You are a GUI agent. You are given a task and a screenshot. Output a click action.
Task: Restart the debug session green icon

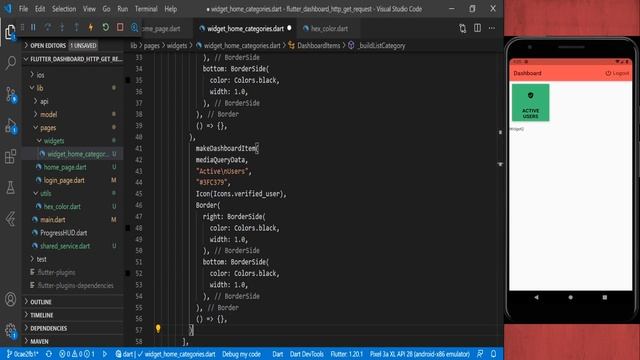pyautogui.click(x=105, y=27)
